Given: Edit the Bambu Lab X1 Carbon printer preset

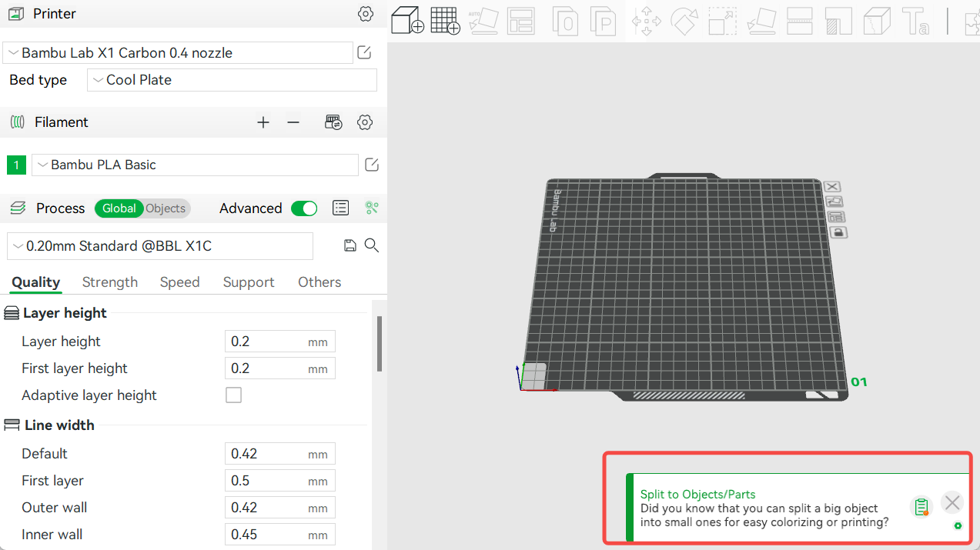Looking at the screenshot, I should coord(365,52).
